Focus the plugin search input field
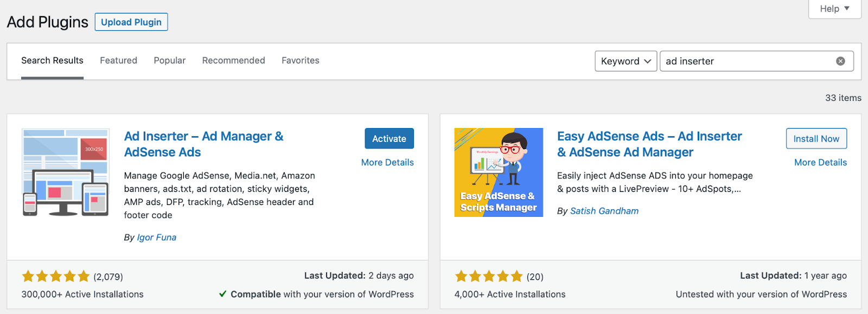 coord(746,61)
